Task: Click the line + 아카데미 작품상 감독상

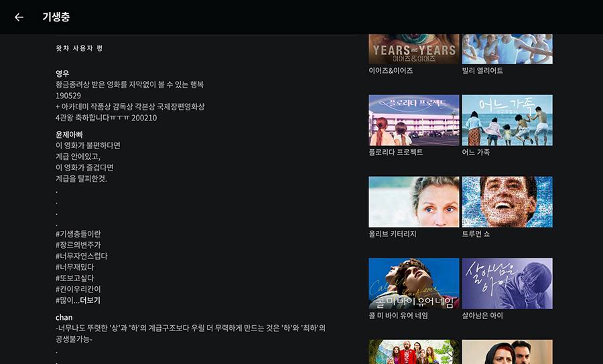Action: point(130,107)
